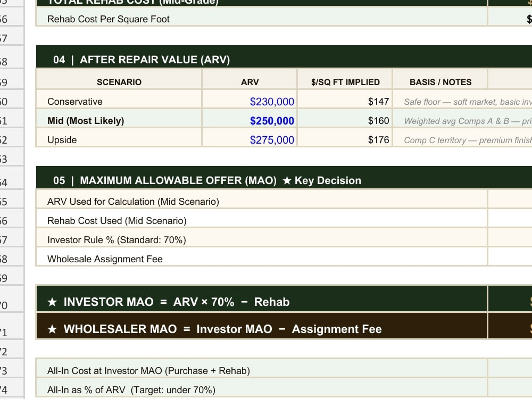
Task: Select the '$/SQ FT IMPLIED' header cell
Action: [x=345, y=79]
